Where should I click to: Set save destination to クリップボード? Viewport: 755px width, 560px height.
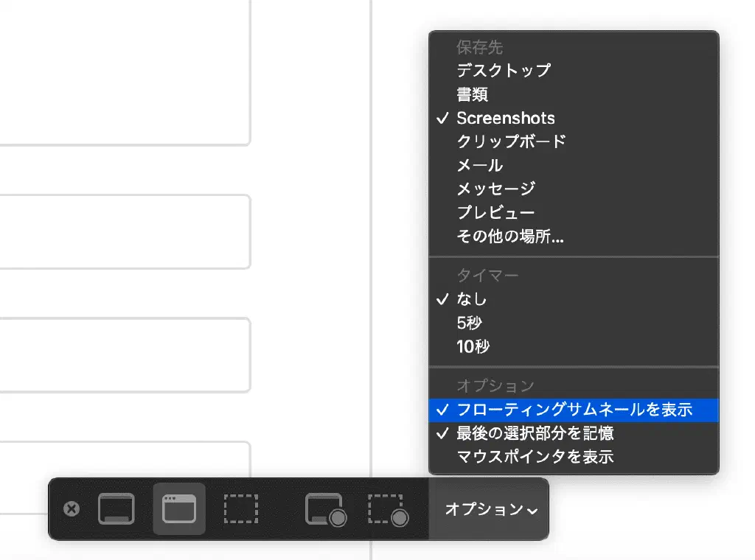click(x=511, y=141)
